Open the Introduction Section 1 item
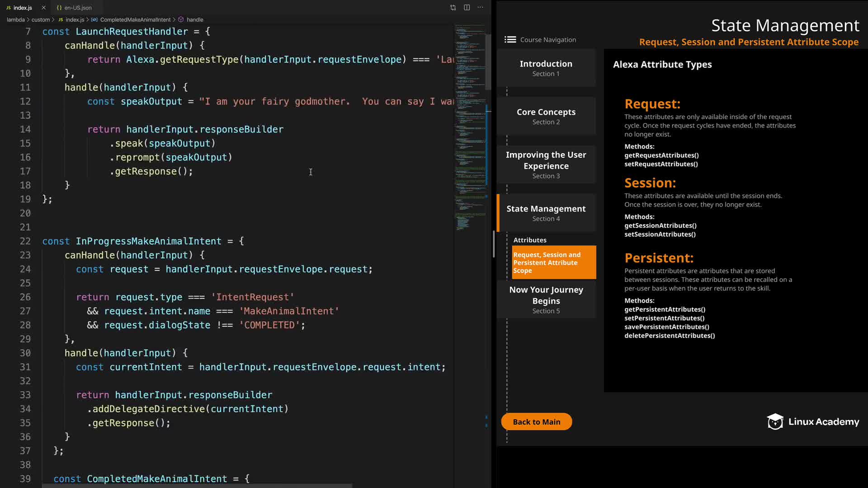 pos(546,68)
